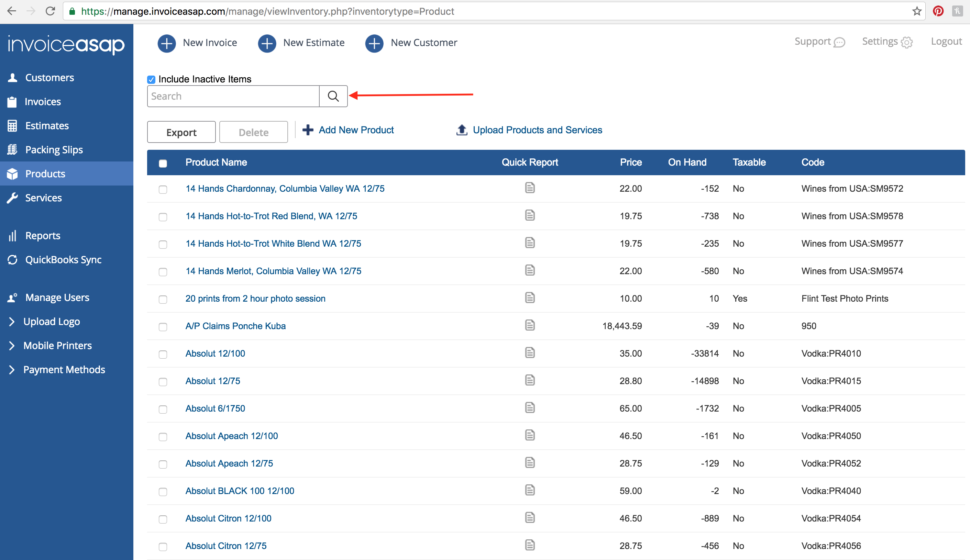Open quick report for Absolut BLACK 100
The image size is (970, 560).
click(530, 490)
